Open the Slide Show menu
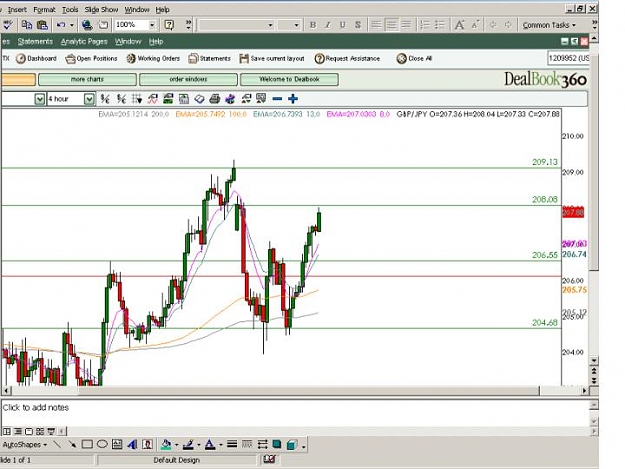 tap(101, 10)
